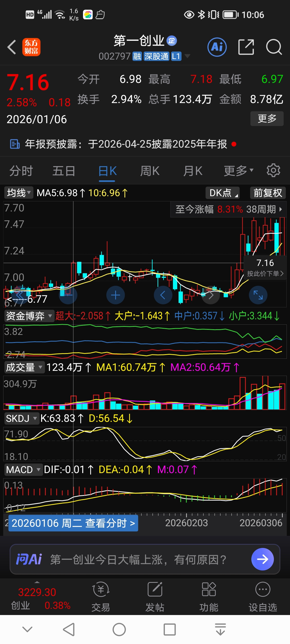290x644 pixels.
Task: Tap the 资金博弈 line chart area
Action: (145, 341)
